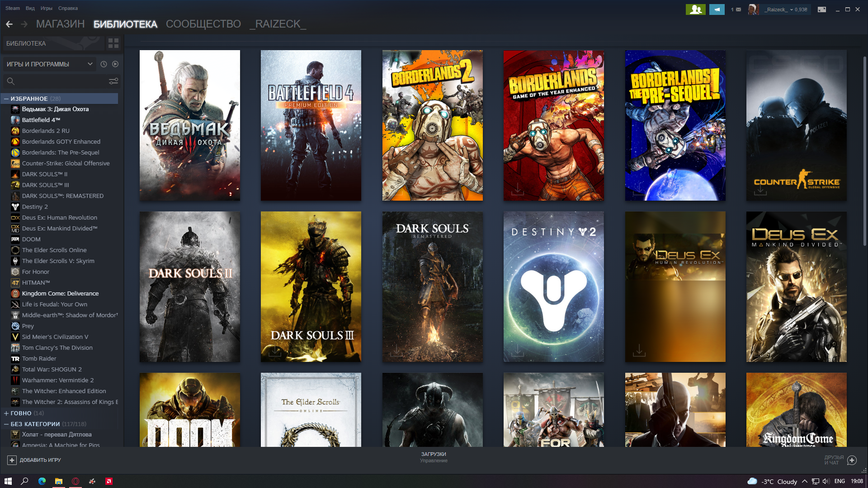Image resolution: width=868 pixels, height=488 pixels.
Task: Open File Explorer from taskbar
Action: tap(59, 481)
